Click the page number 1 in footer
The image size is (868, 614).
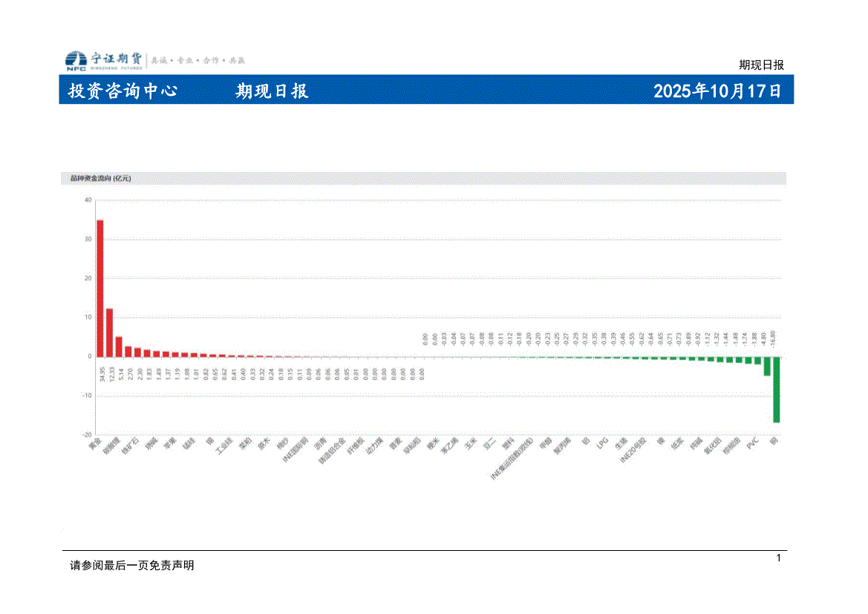point(778,558)
